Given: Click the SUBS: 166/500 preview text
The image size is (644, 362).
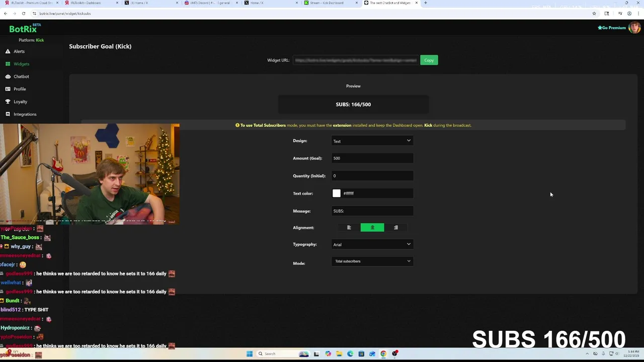Looking at the screenshot, I should pyautogui.click(x=353, y=105).
